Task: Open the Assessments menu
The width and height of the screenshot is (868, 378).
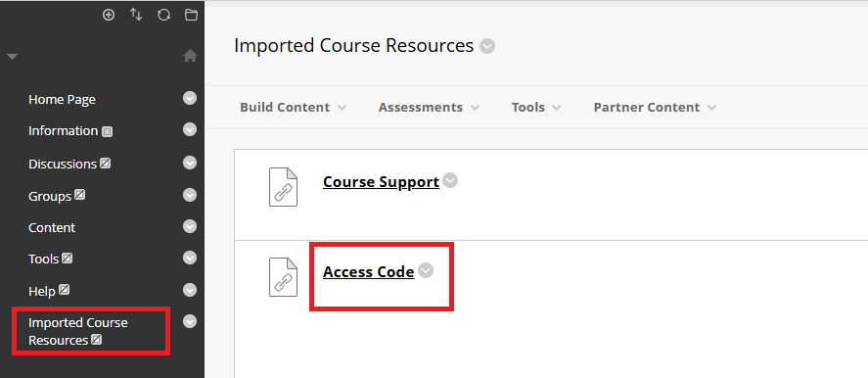Action: [x=429, y=107]
